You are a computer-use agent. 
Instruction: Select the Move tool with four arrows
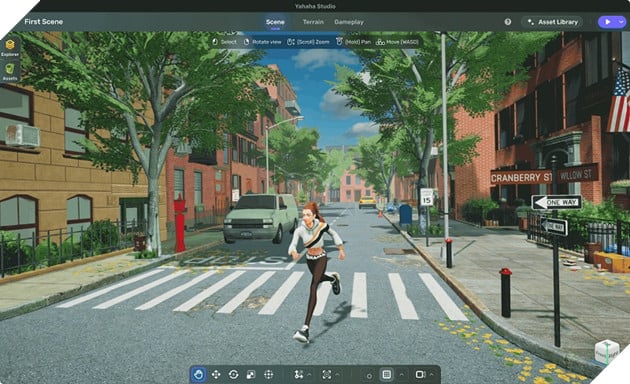point(216,374)
